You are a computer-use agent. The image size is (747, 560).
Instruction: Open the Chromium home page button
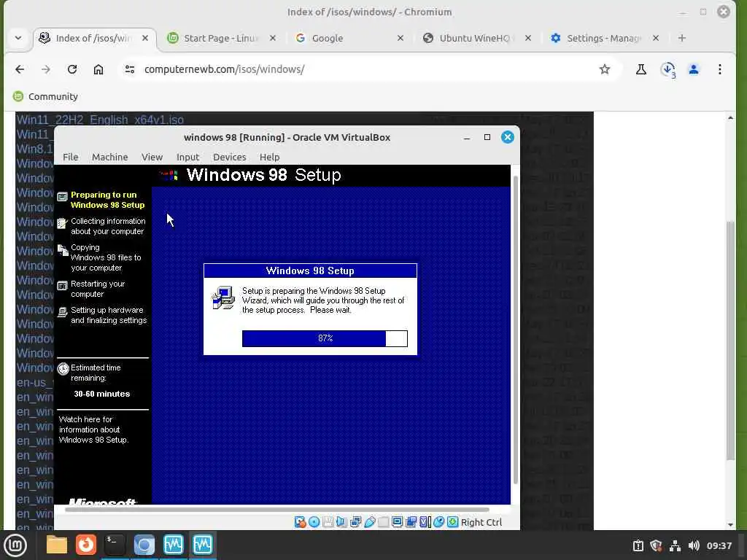click(98, 69)
